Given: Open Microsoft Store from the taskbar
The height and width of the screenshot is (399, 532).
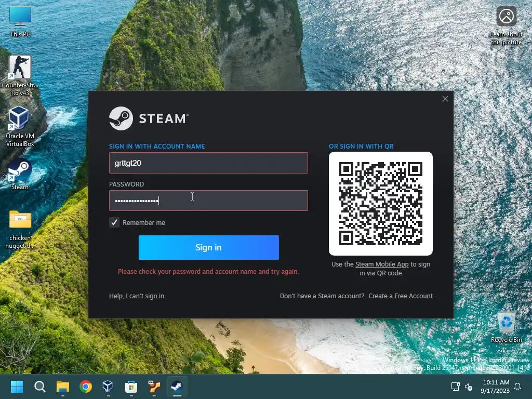Looking at the screenshot, I should 131,387.
